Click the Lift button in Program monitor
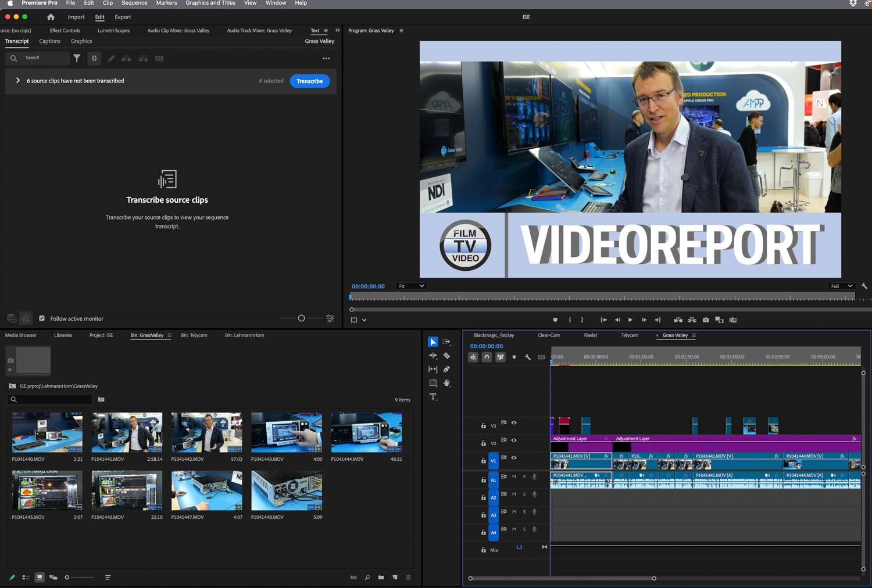The image size is (872, 588). pos(678,320)
